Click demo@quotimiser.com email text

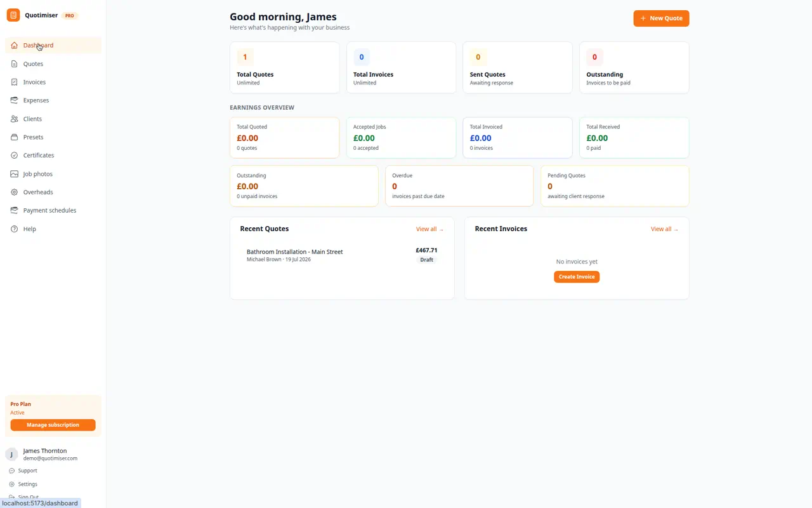click(50, 458)
